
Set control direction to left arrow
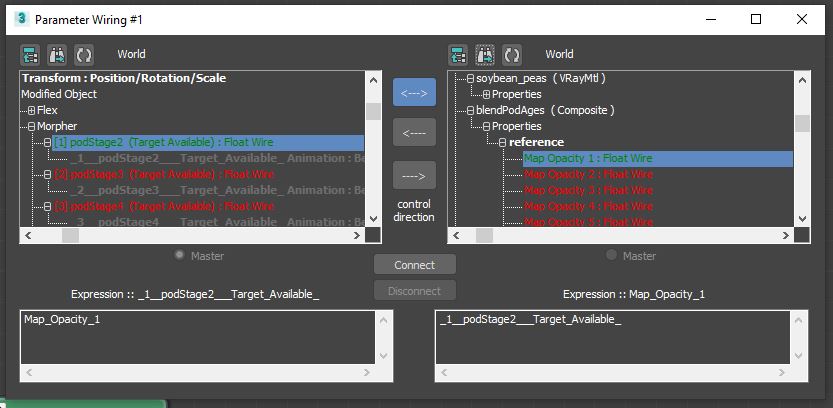(x=414, y=133)
